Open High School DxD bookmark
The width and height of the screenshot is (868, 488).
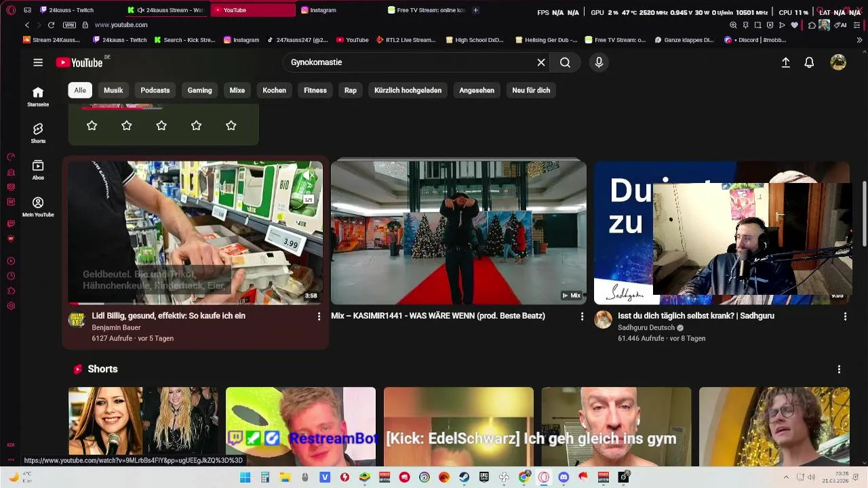pos(475,40)
